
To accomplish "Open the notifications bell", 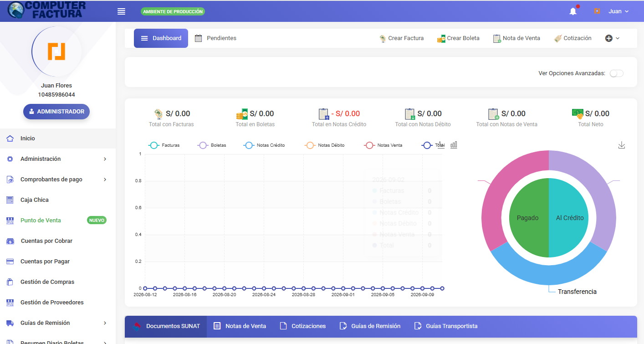I will coord(573,11).
